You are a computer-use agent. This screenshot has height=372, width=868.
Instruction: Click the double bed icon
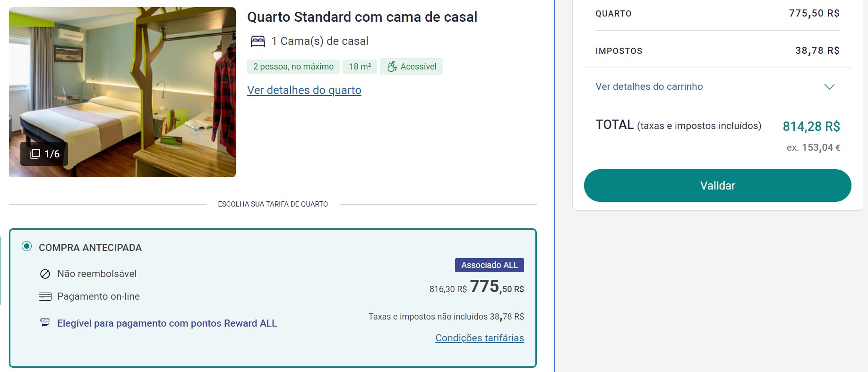coord(258,42)
